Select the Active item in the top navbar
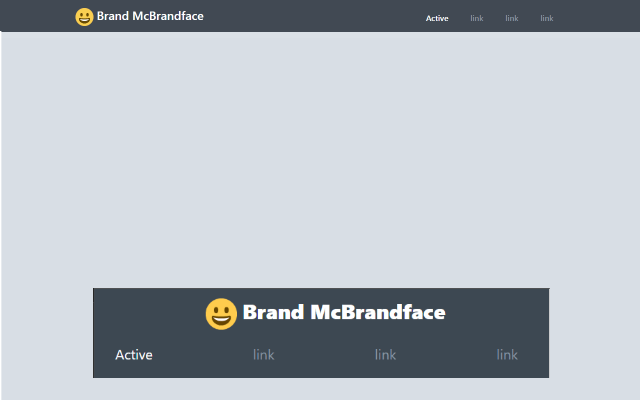Screen dimensions: 640x400 tap(437, 18)
